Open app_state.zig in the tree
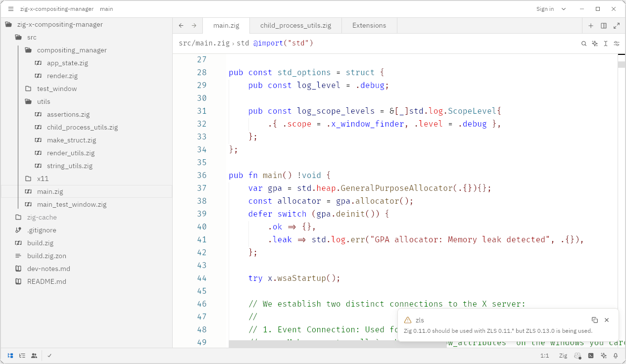The height and width of the screenshot is (364, 626). click(86, 63)
